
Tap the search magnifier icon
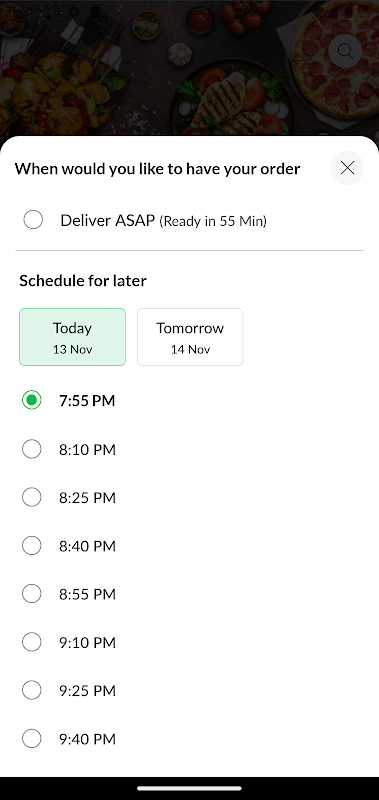coord(345,51)
